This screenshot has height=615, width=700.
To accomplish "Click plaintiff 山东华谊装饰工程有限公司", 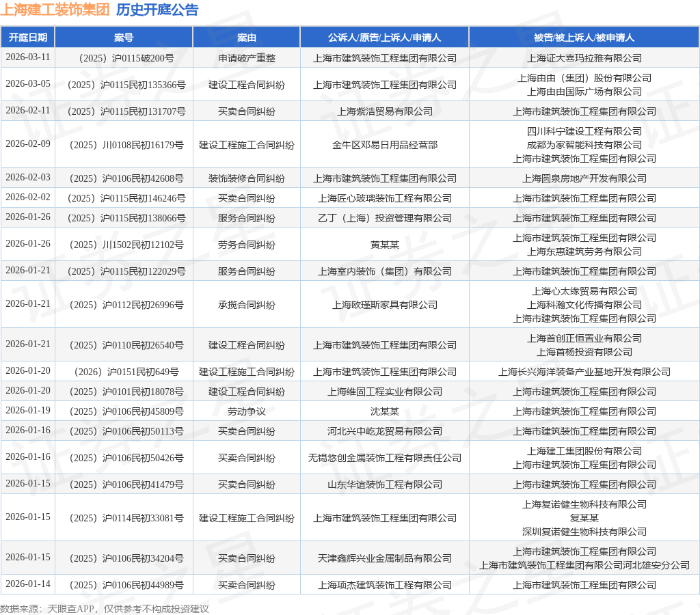I will pos(384,484).
